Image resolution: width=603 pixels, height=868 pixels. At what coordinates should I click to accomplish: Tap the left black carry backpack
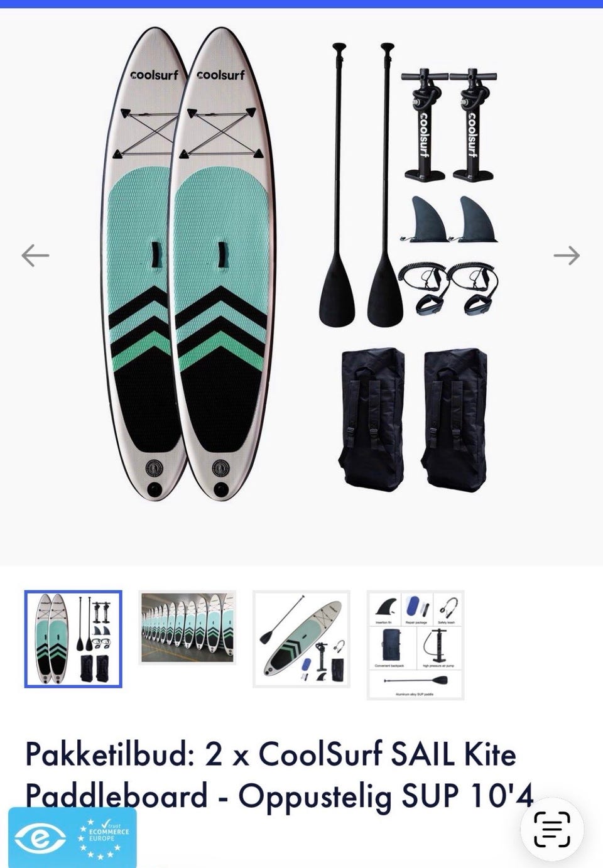tap(372, 420)
